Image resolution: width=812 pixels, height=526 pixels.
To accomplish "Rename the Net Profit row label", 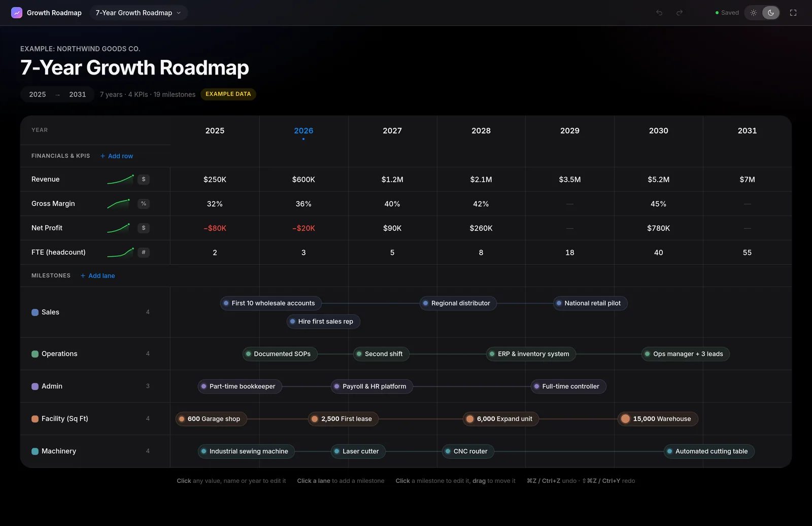I will (x=47, y=228).
